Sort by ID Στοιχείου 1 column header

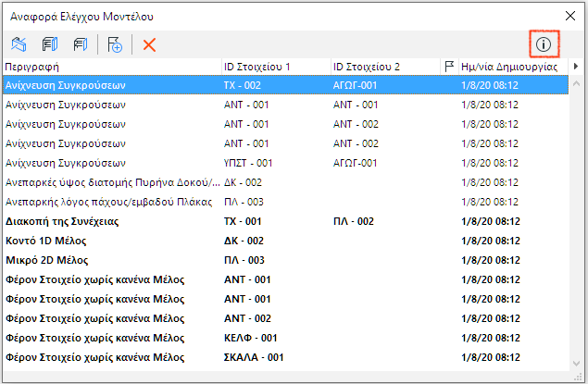pos(276,67)
